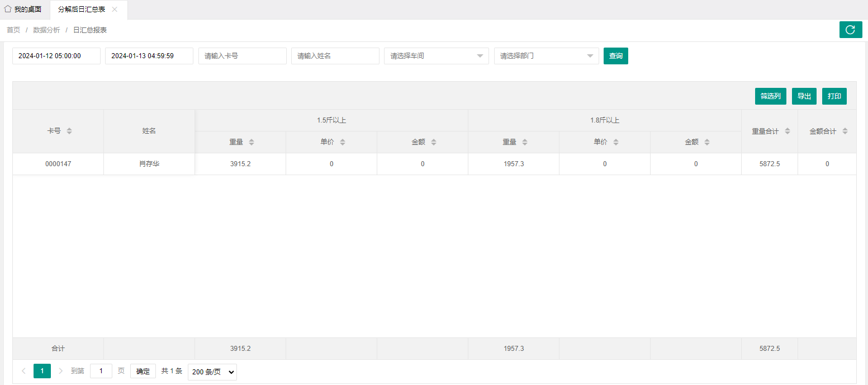868x385 pixels.
Task: Switch to 我的桌面 home tab
Action: tap(23, 10)
